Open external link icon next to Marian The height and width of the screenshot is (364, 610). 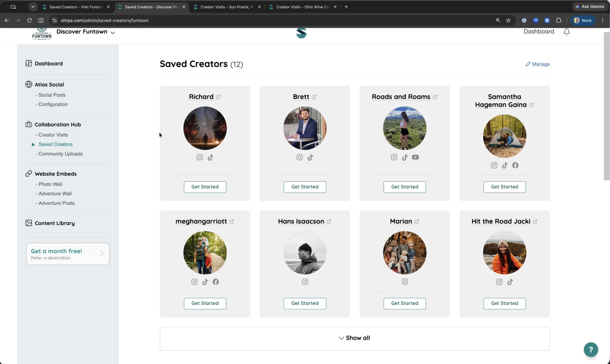point(417,221)
